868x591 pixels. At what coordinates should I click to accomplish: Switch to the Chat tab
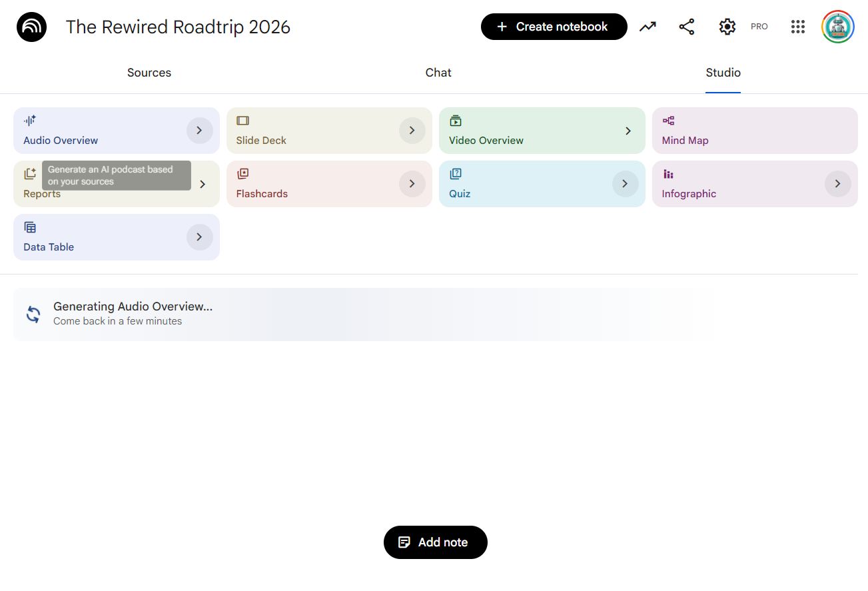click(438, 73)
